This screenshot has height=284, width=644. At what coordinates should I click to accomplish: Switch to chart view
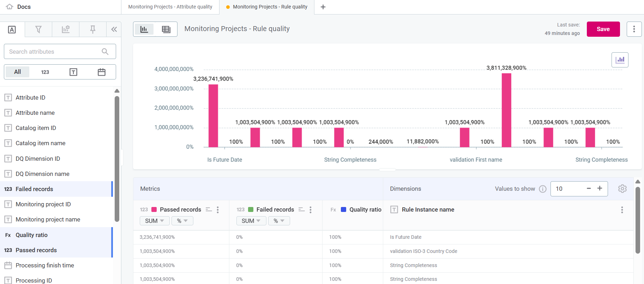coord(144,29)
